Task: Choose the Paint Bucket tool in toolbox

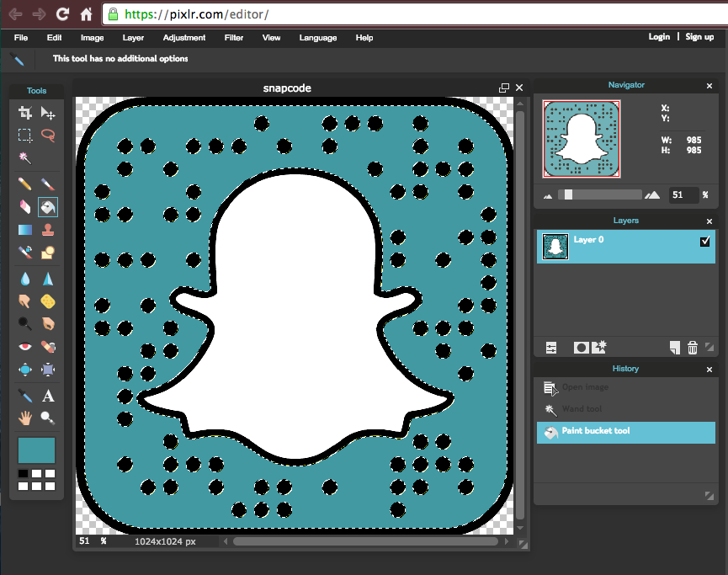Action: click(x=48, y=207)
